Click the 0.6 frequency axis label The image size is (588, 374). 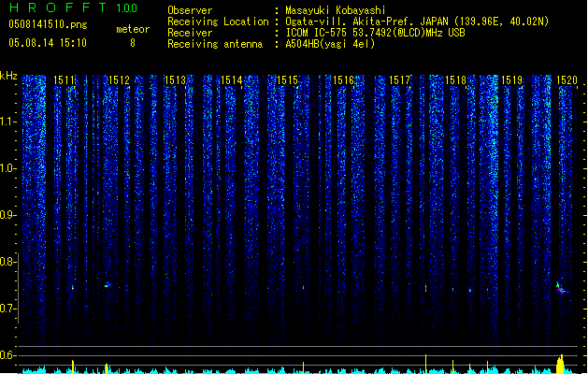pyautogui.click(x=7, y=355)
